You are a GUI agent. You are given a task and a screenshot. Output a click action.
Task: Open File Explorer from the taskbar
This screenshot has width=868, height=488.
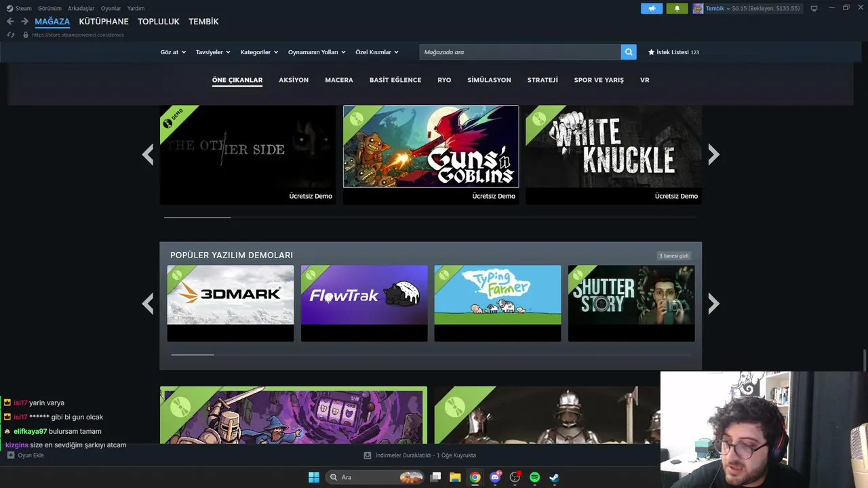pyautogui.click(x=455, y=477)
